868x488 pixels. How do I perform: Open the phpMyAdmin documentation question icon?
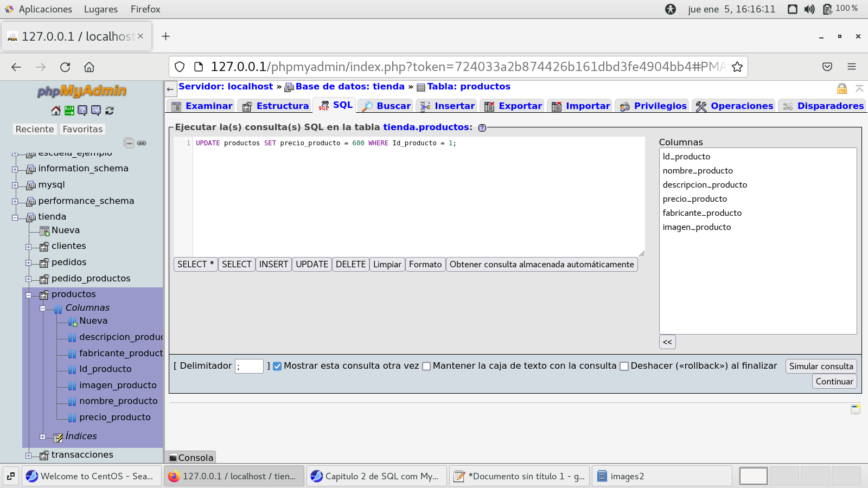coord(82,111)
